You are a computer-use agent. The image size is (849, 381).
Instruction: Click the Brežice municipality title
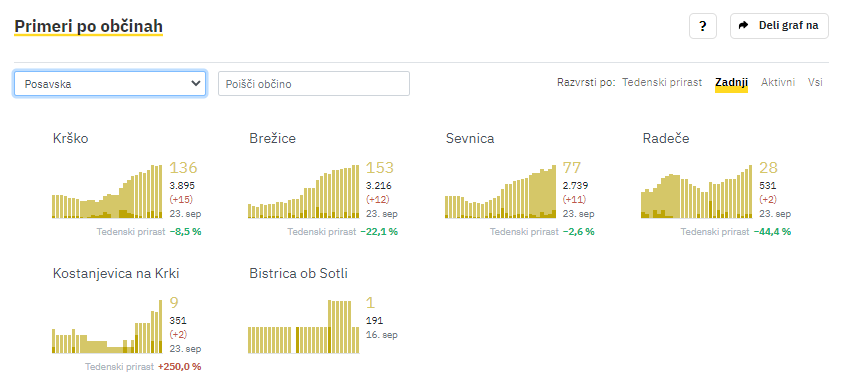(272, 139)
